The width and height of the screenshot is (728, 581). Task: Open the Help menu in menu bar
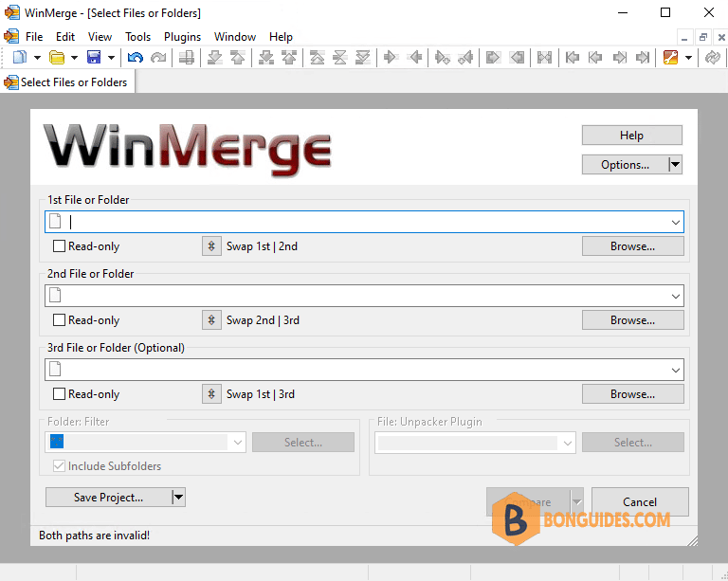[x=281, y=37]
